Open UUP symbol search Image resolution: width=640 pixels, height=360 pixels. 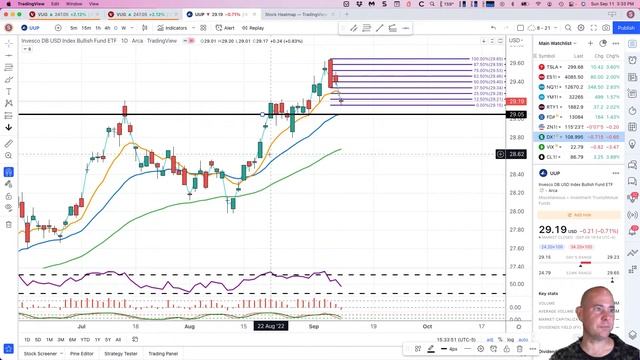(31, 28)
